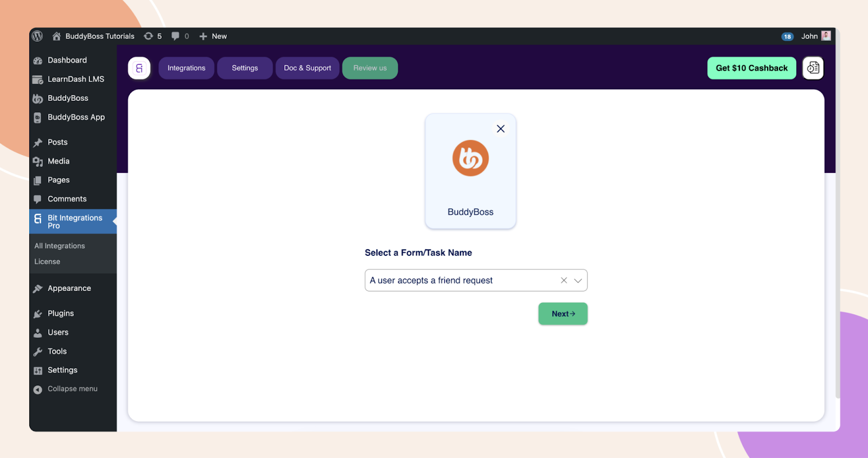The width and height of the screenshot is (868, 458).
Task: Click the BuddyBoss card label
Action: (x=470, y=212)
